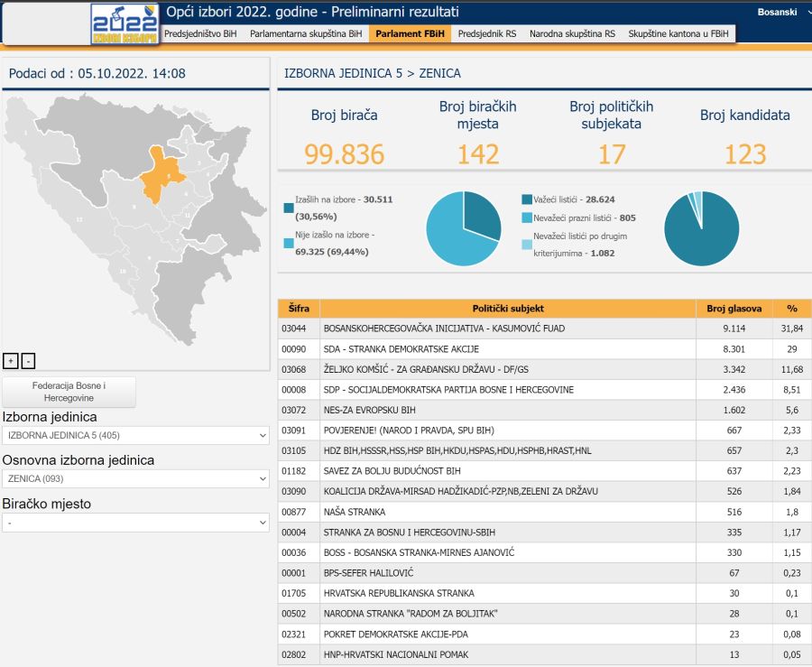Click the 2022 Izbori election logo
812x667 pixels.
tap(125, 23)
